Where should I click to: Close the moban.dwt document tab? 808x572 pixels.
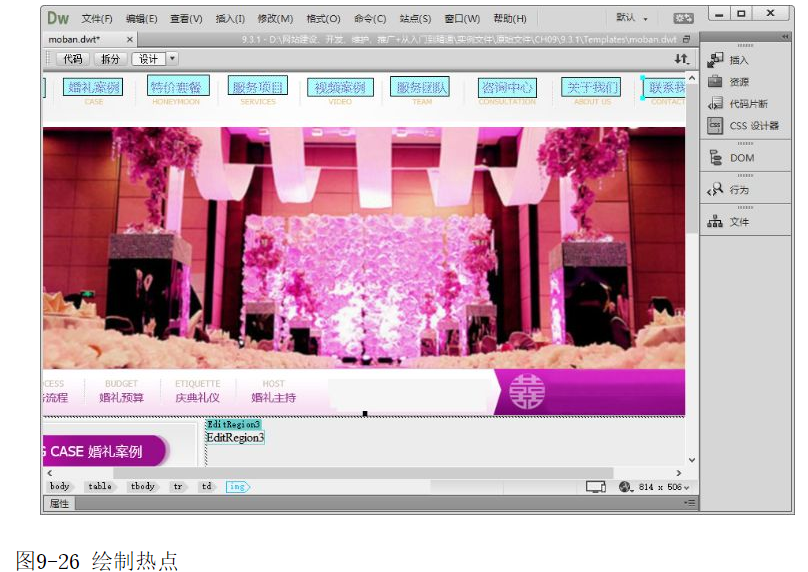pos(109,40)
